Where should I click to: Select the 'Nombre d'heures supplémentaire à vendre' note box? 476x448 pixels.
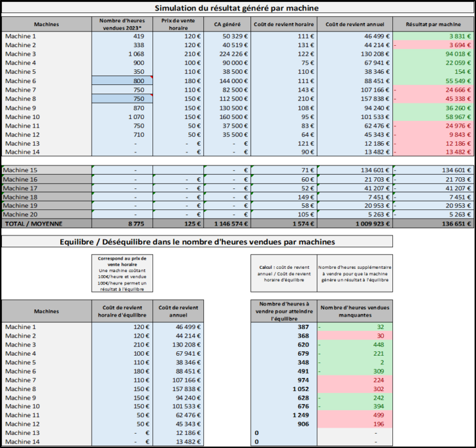(355, 273)
